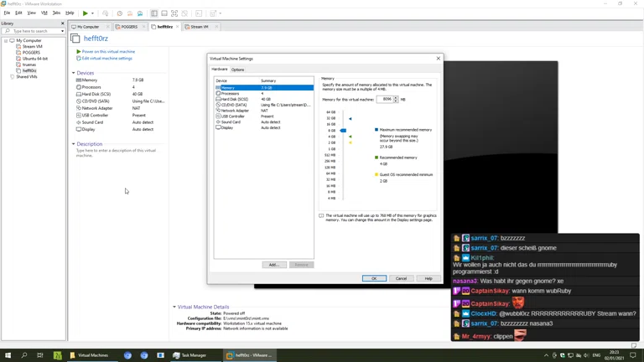Click the blue memory slider handle
The image size is (644, 362).
pyautogui.click(x=344, y=131)
